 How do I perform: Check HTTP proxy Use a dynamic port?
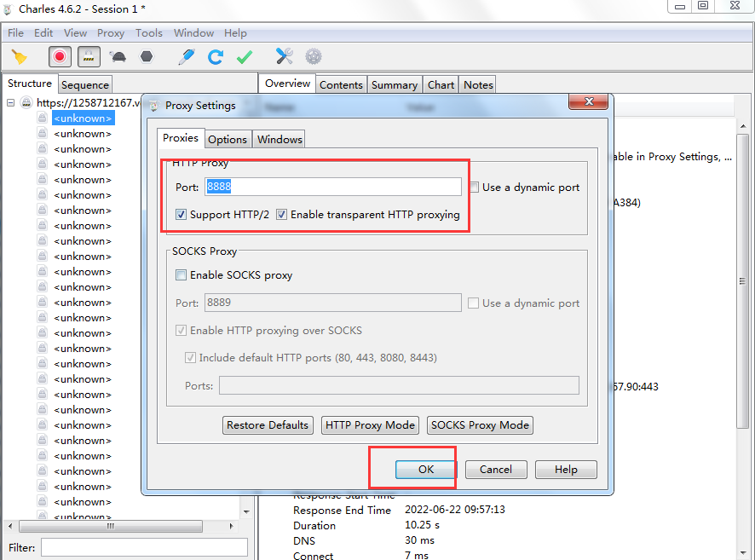point(475,188)
